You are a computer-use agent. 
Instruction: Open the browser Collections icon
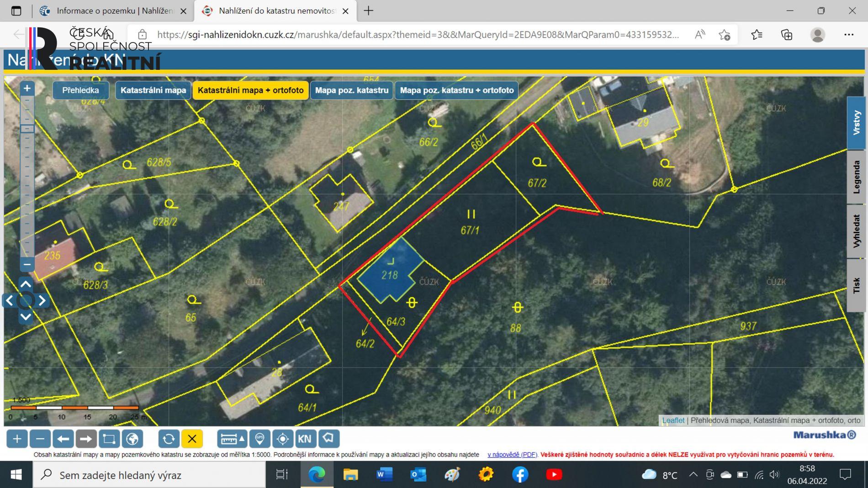click(x=787, y=35)
